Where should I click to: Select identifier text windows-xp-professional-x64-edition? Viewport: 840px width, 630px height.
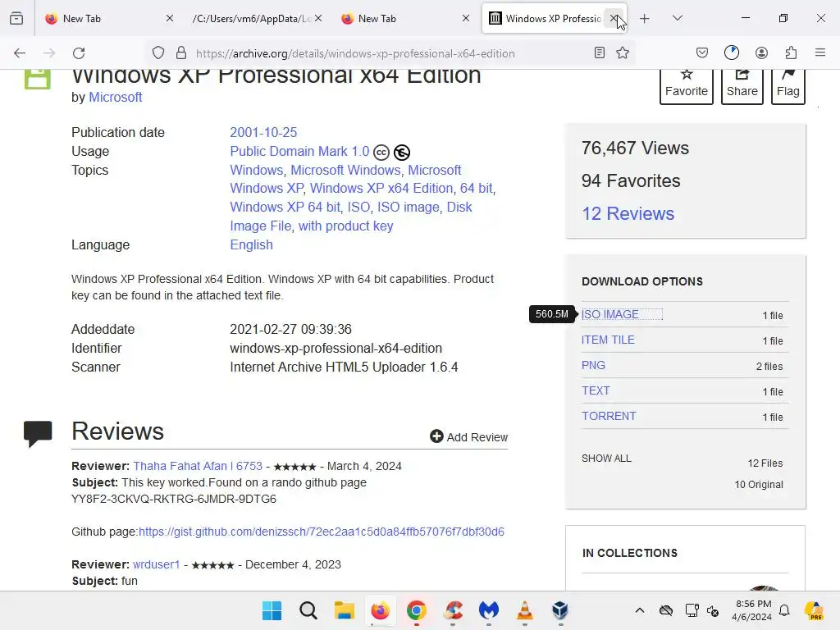coord(336,348)
